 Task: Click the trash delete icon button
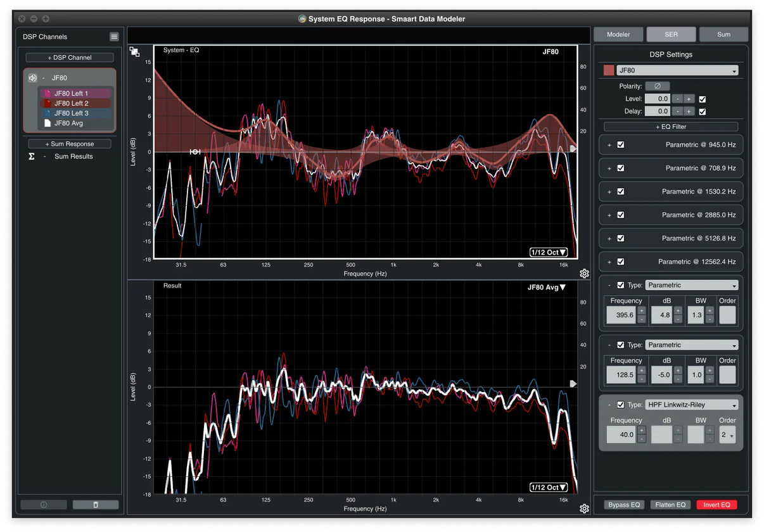click(96, 505)
